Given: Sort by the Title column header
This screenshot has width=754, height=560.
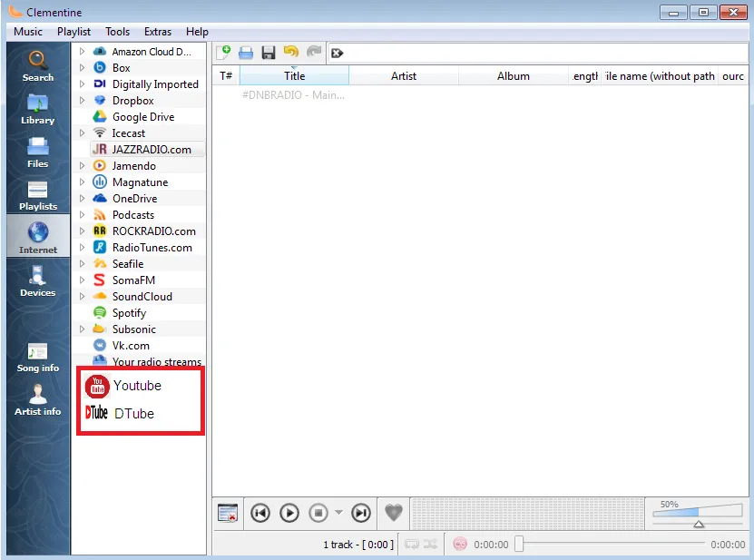Looking at the screenshot, I should 294,76.
